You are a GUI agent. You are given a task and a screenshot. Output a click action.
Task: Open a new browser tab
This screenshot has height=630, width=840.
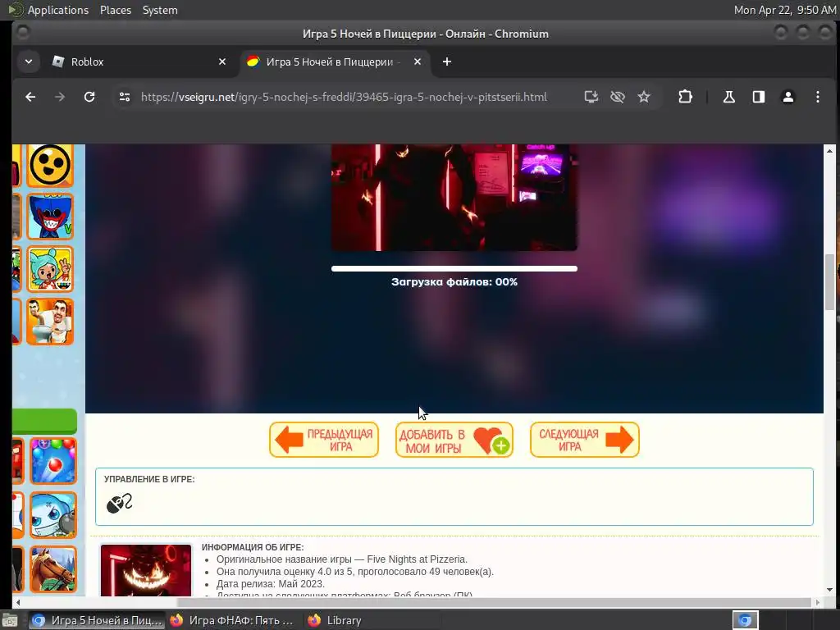(x=447, y=62)
